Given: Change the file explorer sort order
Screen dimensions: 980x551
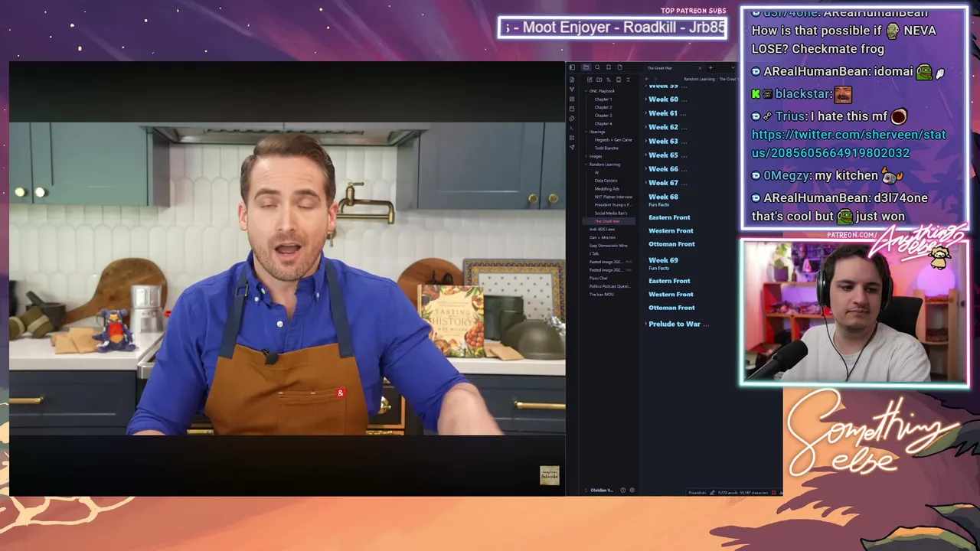Looking at the screenshot, I should [x=609, y=80].
